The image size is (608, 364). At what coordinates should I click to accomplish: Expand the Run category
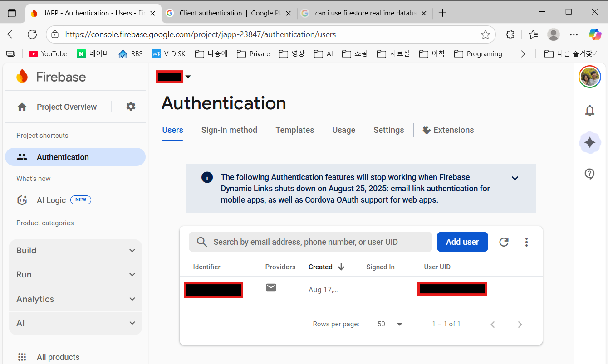pyautogui.click(x=75, y=275)
